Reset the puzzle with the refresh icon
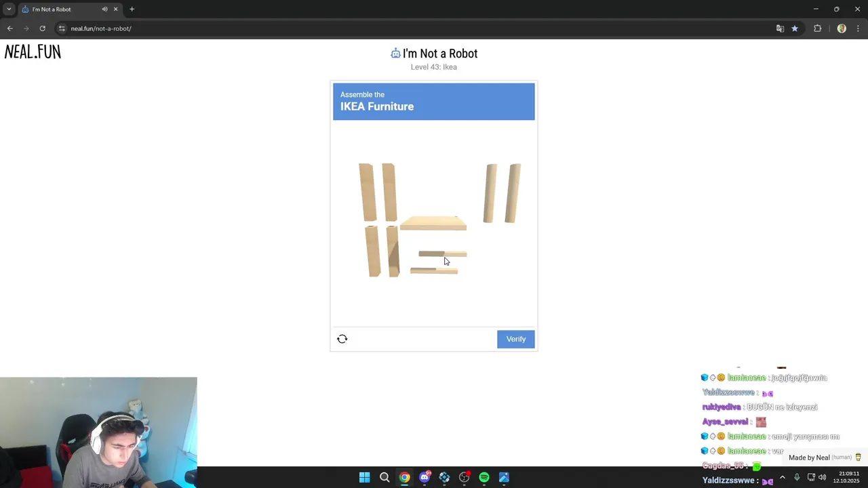The width and height of the screenshot is (868, 488). click(x=342, y=339)
